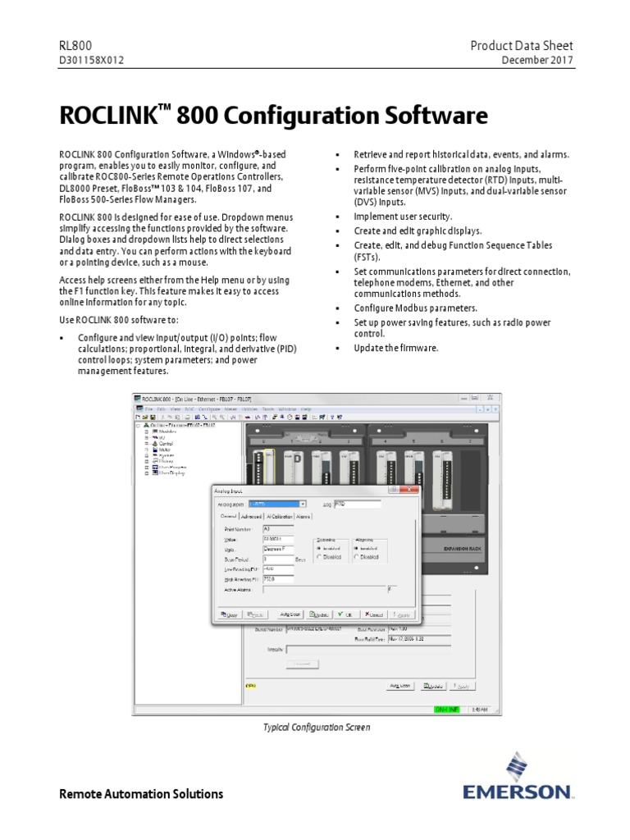Image resolution: width=630 pixels, height=840 pixels.
Task: Click Copy in Analog Input dialog
Action: pyautogui.click(x=230, y=615)
